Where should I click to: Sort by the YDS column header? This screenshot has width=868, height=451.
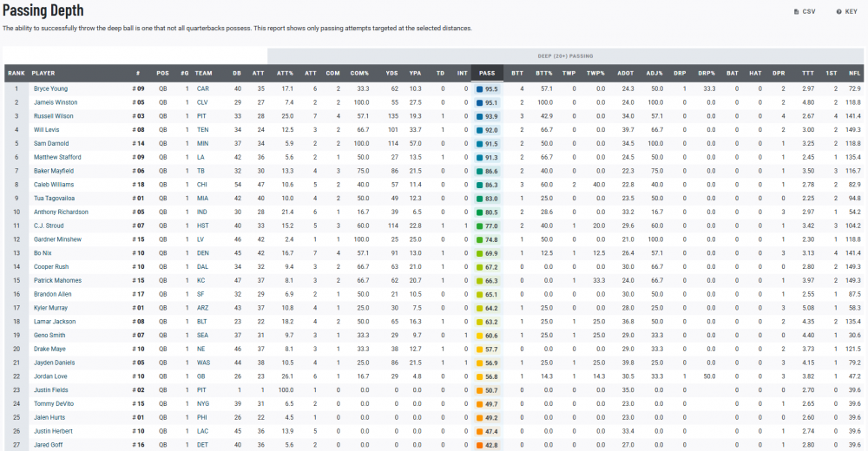click(391, 74)
